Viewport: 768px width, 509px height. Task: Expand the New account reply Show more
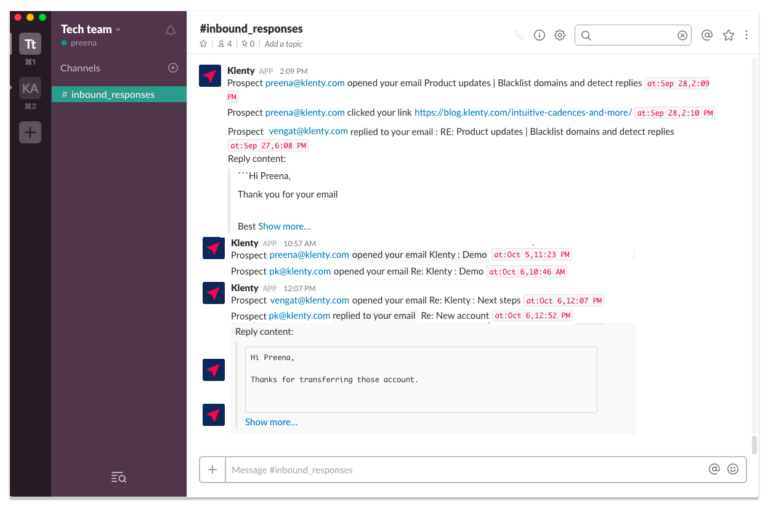click(x=271, y=422)
